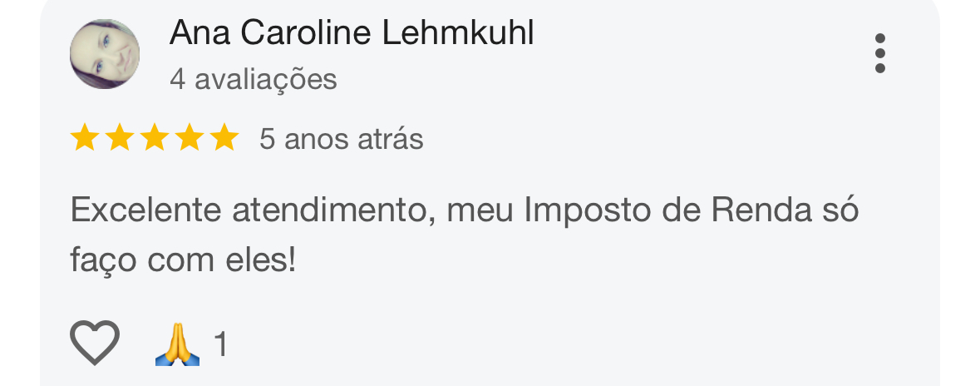This screenshot has height=386, width=980.
Task: Click the second yellow rating star
Action: coord(120,138)
